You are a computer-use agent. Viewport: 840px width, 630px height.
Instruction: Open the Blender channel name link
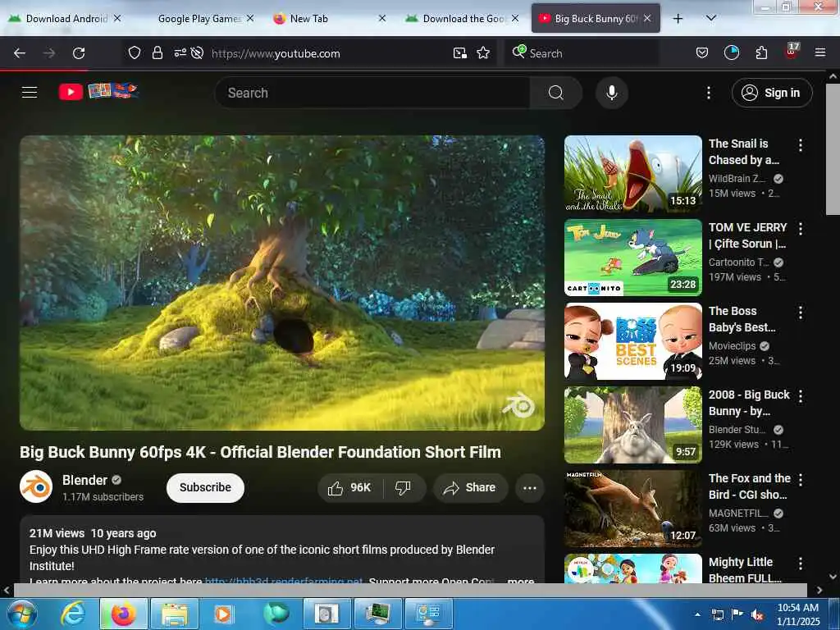[84, 480]
